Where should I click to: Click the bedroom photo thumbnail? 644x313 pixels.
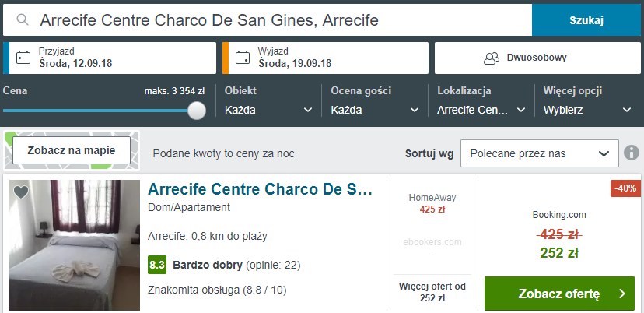point(75,245)
